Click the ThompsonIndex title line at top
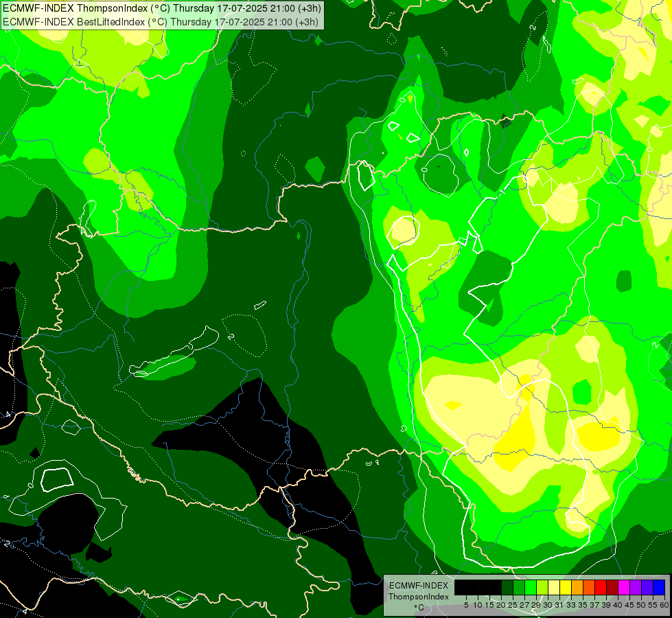The height and width of the screenshot is (618, 672). (x=162, y=8)
